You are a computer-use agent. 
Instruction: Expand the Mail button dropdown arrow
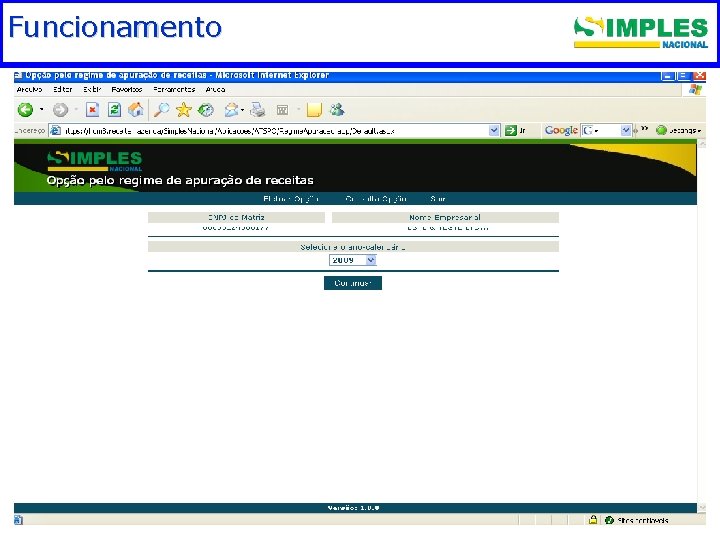[242, 109]
